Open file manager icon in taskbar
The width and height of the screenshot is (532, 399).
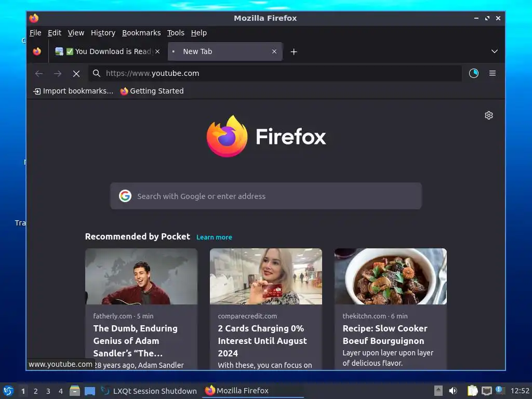75,391
